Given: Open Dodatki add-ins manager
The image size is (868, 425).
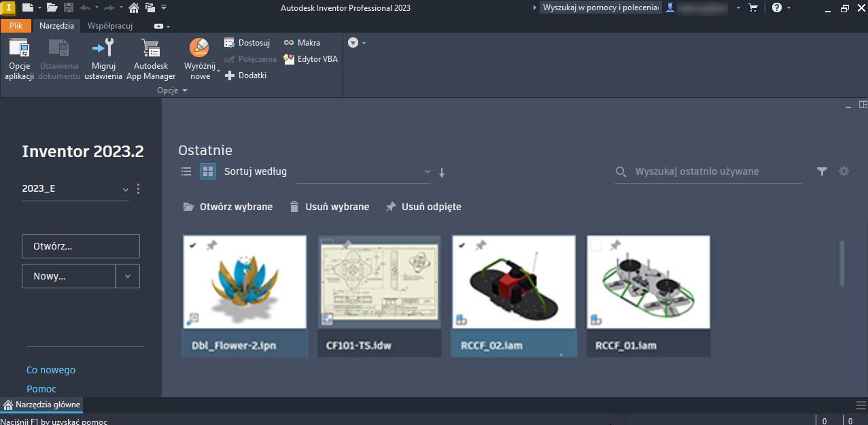Looking at the screenshot, I should [x=245, y=75].
